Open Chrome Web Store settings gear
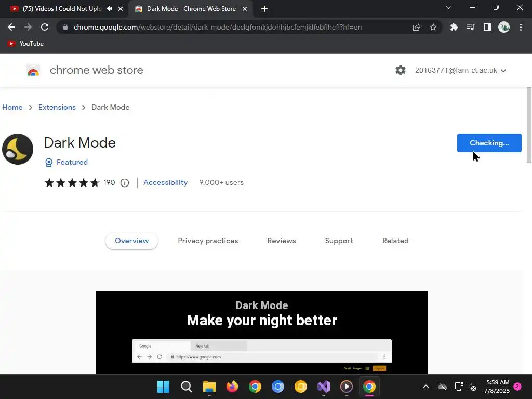 (x=401, y=70)
